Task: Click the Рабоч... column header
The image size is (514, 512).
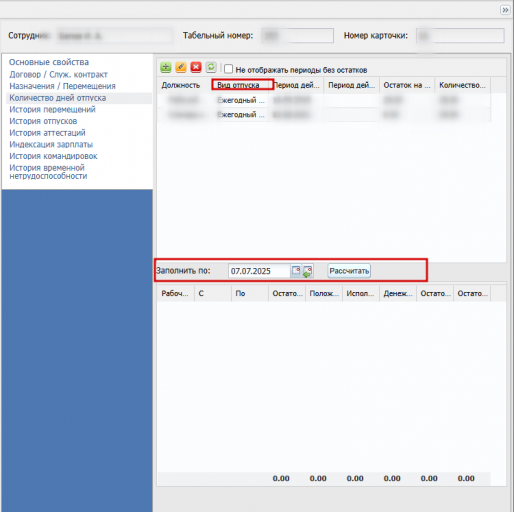Action: [x=175, y=294]
